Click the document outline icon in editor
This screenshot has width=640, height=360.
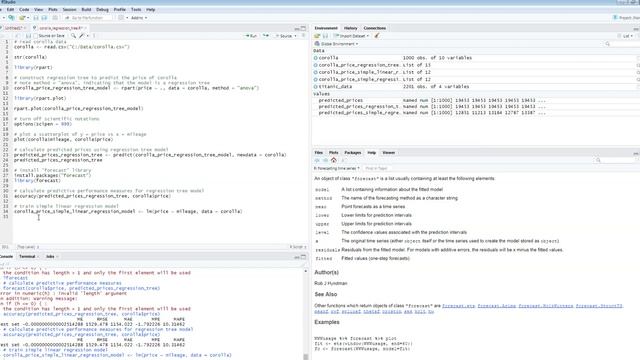pyautogui.click(x=303, y=36)
